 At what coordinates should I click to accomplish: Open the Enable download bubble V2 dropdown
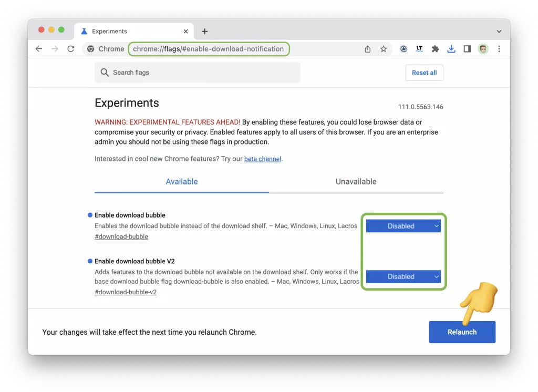click(403, 276)
